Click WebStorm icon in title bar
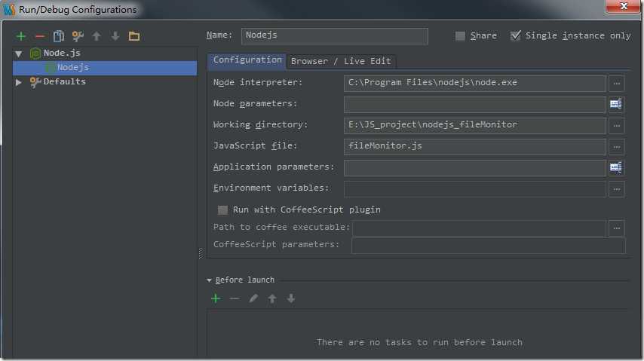The width and height of the screenshot is (644, 361). coord(9,10)
